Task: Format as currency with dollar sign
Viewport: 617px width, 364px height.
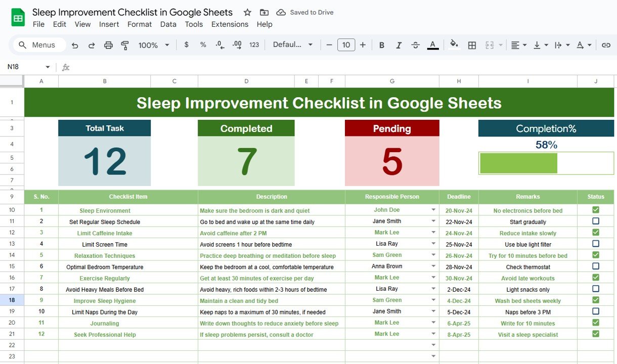Action: [187, 44]
